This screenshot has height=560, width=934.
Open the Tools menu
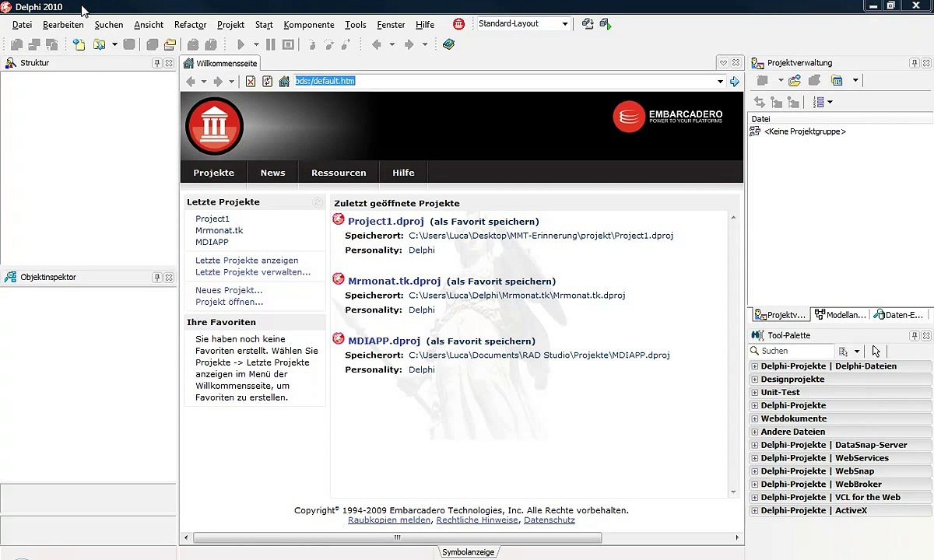click(356, 25)
